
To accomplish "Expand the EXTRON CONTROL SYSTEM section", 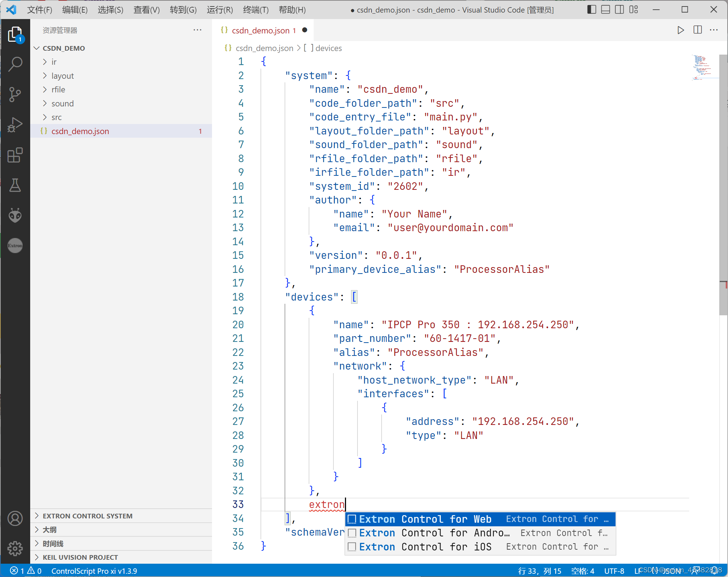I will 87,516.
